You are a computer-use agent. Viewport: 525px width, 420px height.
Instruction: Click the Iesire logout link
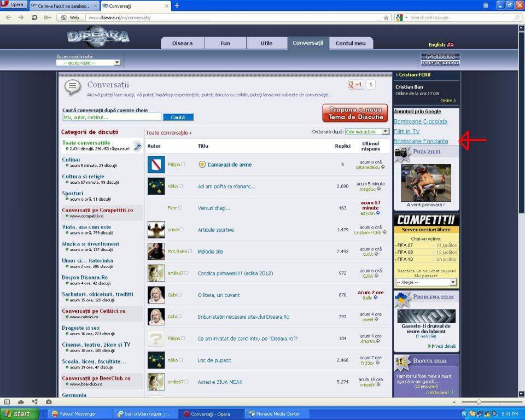tap(448, 101)
